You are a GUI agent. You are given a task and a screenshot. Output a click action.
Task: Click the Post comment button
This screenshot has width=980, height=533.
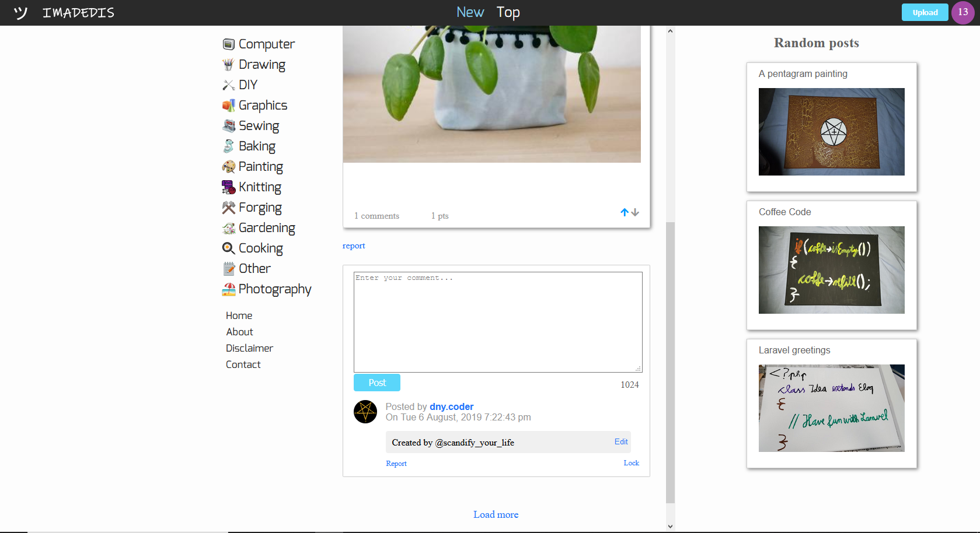[x=377, y=383]
